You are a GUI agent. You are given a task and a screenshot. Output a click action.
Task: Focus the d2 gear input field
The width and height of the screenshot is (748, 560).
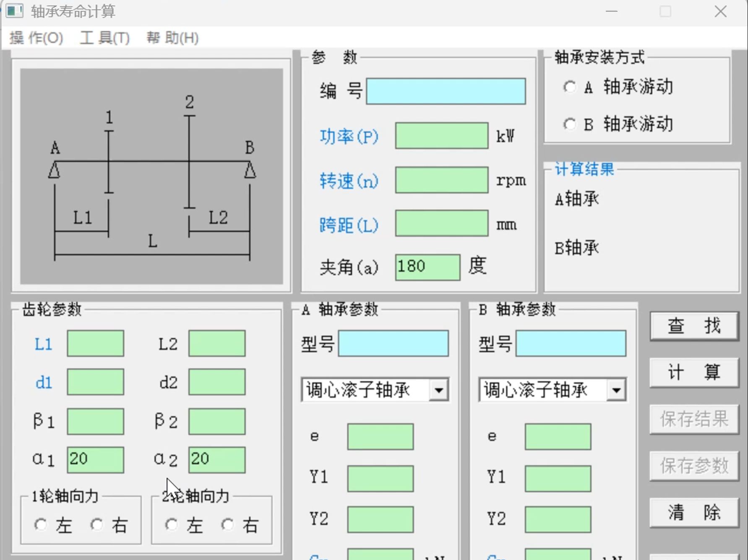(x=217, y=382)
